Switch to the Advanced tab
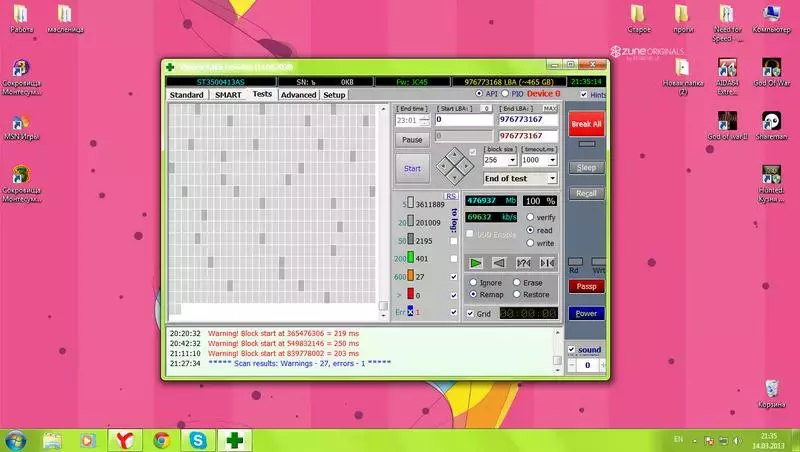This screenshot has width=800, height=452. (x=298, y=95)
